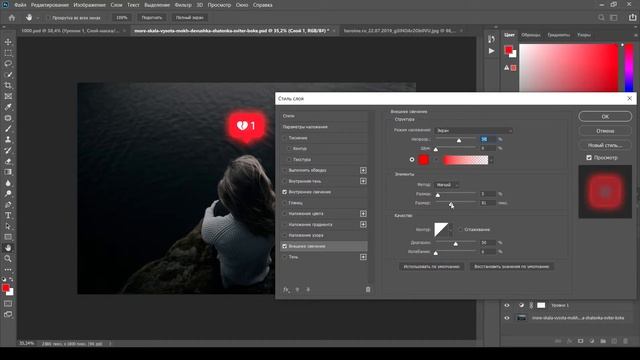
Task: Select the Brush tool
Action: point(8,129)
